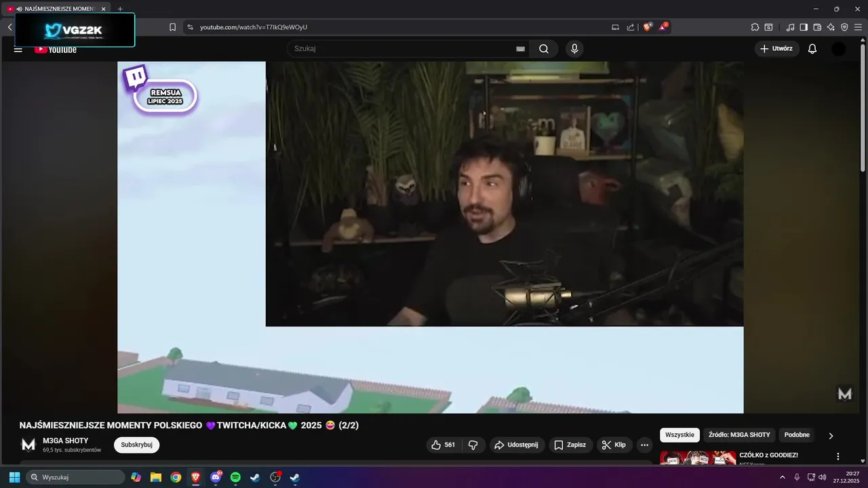The image size is (868, 488).
Task: Save the video with Zapisz
Action: [x=570, y=445]
